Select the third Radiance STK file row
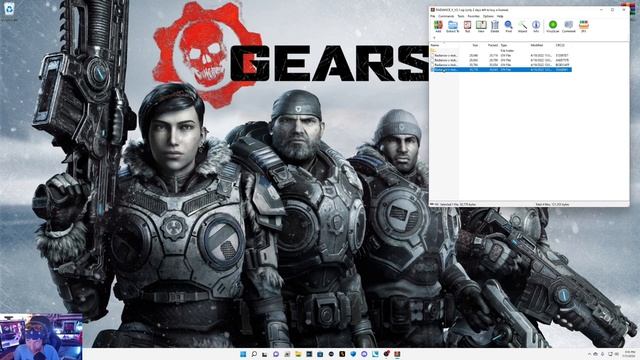This screenshot has width=640, height=360. pos(501,64)
